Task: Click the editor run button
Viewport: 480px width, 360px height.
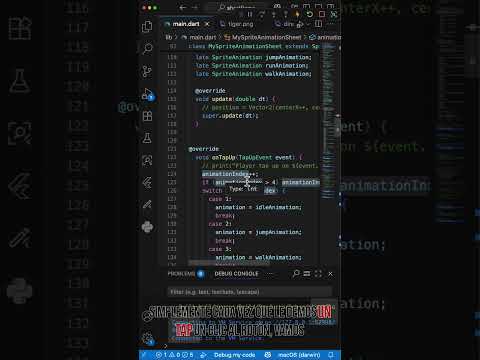Action: coord(300,24)
